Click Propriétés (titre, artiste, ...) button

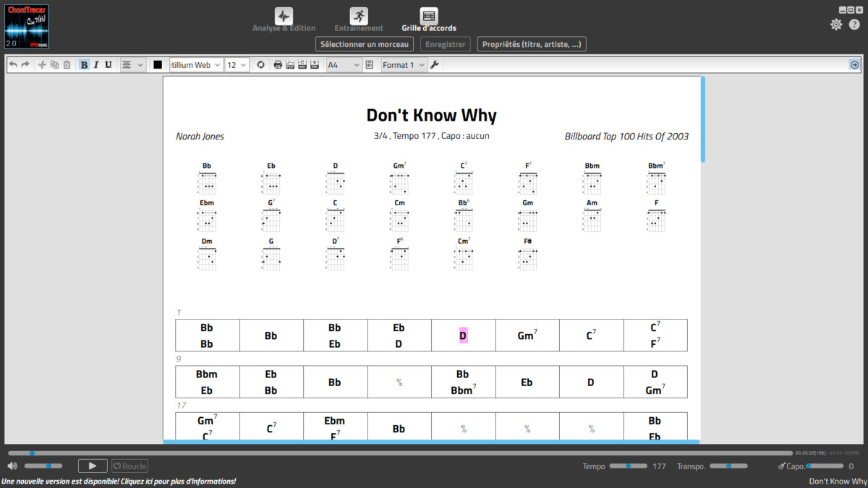(532, 45)
